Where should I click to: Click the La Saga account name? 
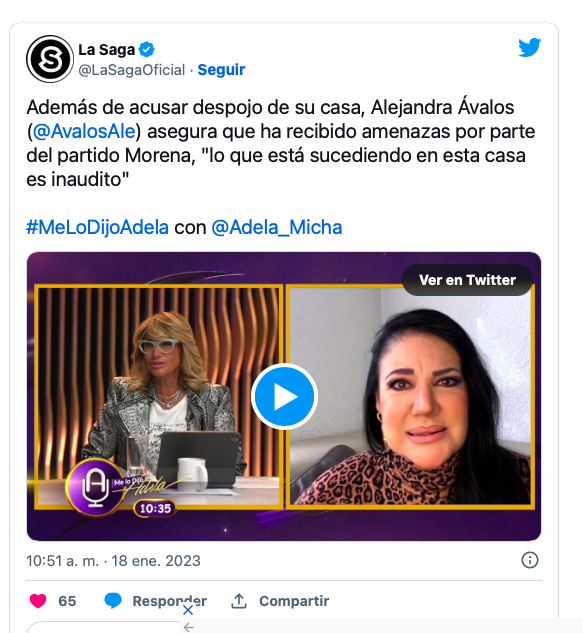(107, 50)
